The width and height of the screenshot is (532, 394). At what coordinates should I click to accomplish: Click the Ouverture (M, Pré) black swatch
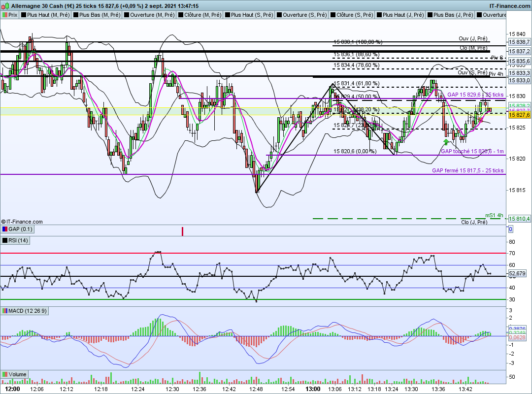point(127,15)
